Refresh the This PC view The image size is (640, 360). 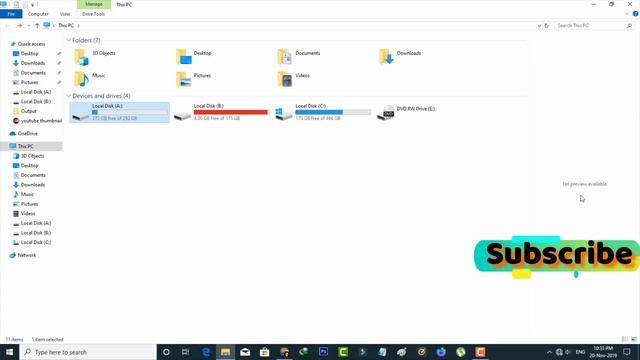547,25
